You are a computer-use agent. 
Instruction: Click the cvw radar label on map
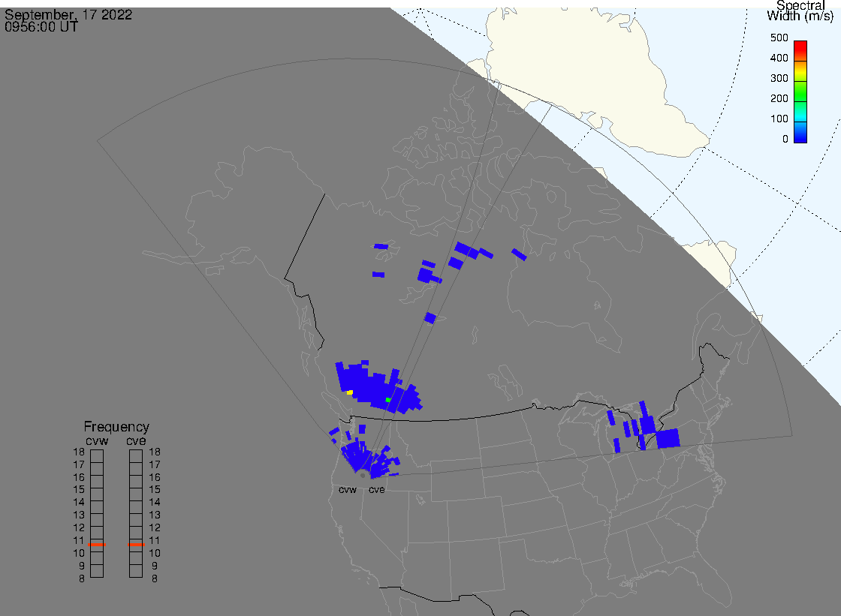[x=348, y=490]
